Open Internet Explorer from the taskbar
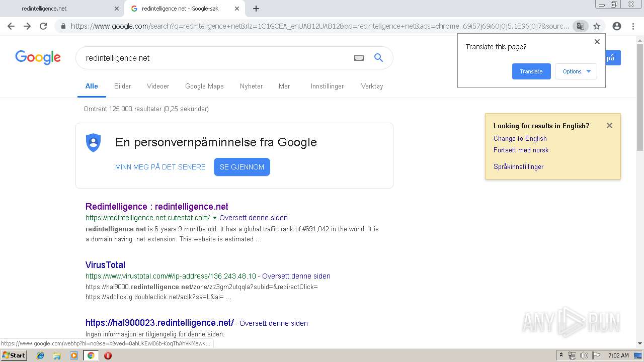Screen dimensions: 644x362 tap(40, 355)
